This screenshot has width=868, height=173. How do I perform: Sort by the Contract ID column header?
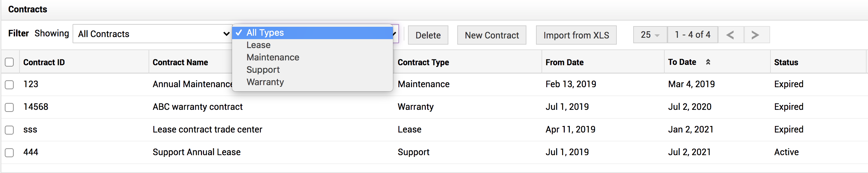[44, 62]
